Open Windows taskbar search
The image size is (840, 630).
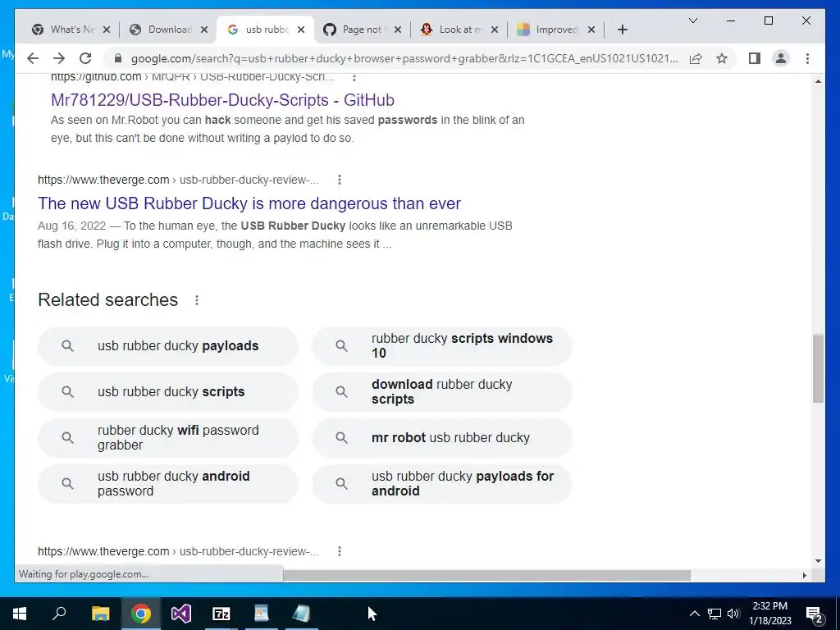pos(59,614)
